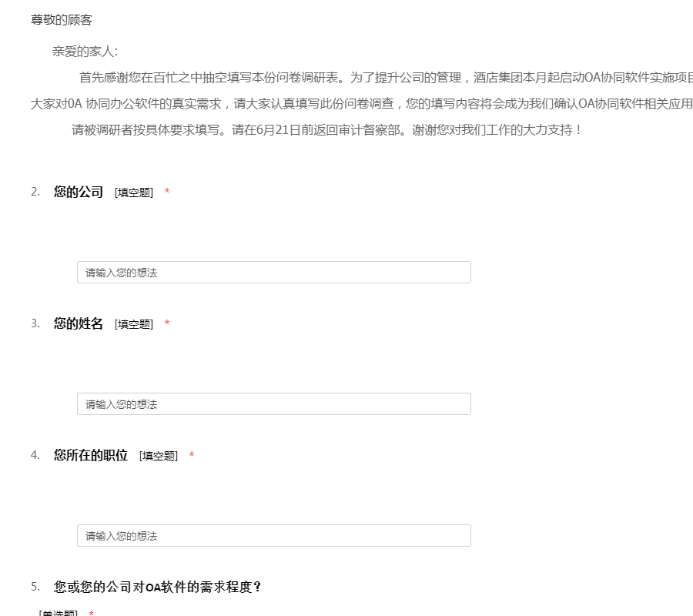Click the red required asterisk for 您的姓名
The height and width of the screenshot is (616, 693).
click(167, 323)
